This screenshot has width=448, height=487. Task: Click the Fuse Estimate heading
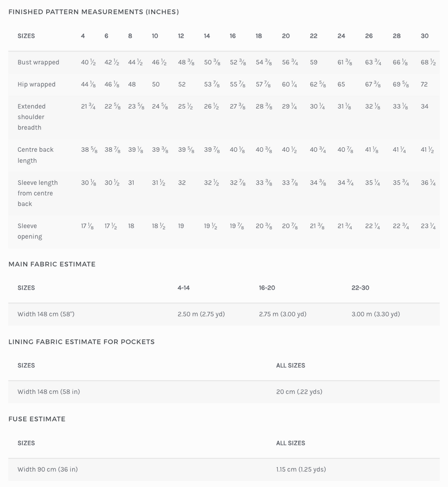pyautogui.click(x=37, y=419)
